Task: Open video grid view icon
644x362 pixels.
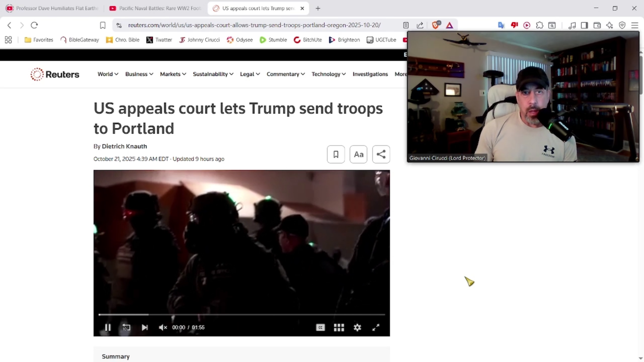Action: (x=339, y=327)
